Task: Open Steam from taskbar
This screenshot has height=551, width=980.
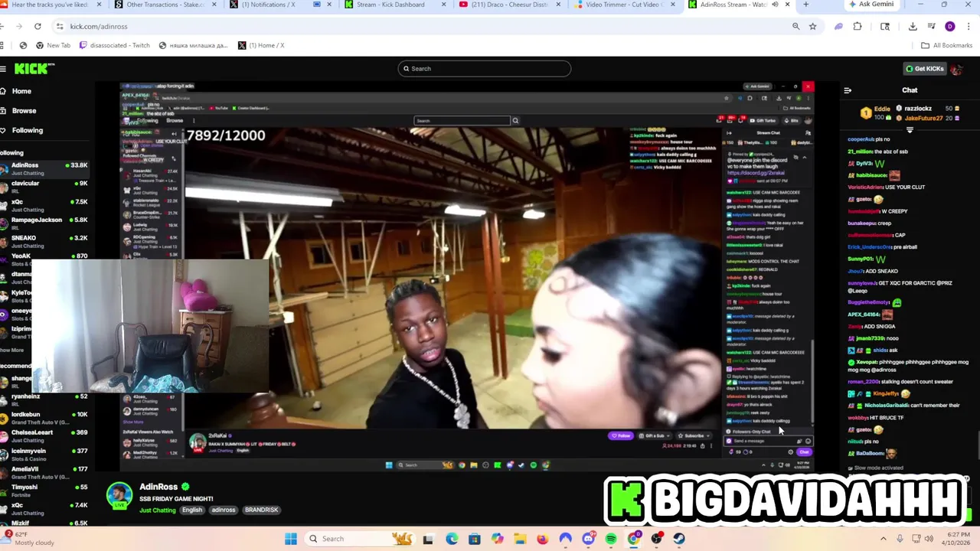Action: tap(679, 539)
